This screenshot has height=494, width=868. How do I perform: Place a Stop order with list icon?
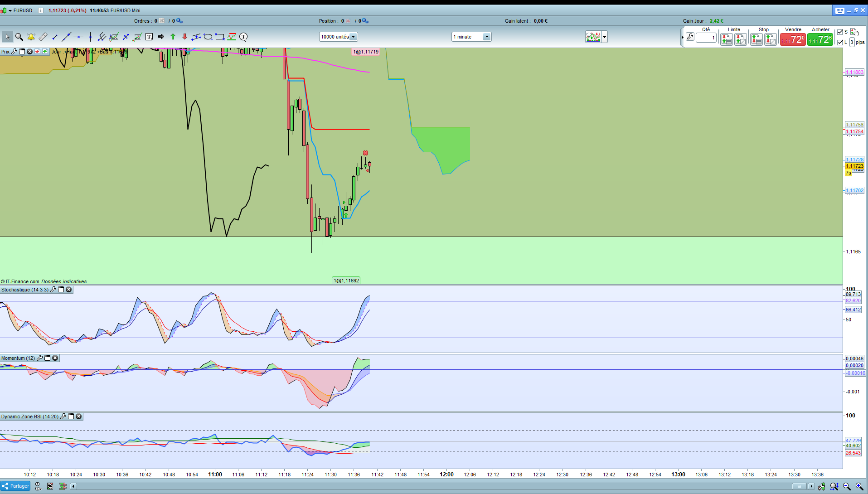point(756,39)
